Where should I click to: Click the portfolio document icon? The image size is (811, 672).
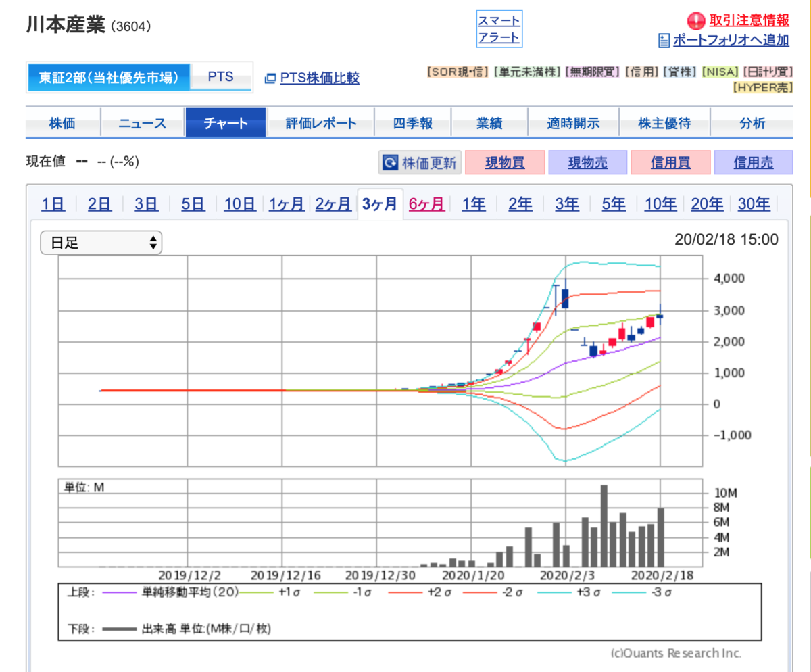664,41
